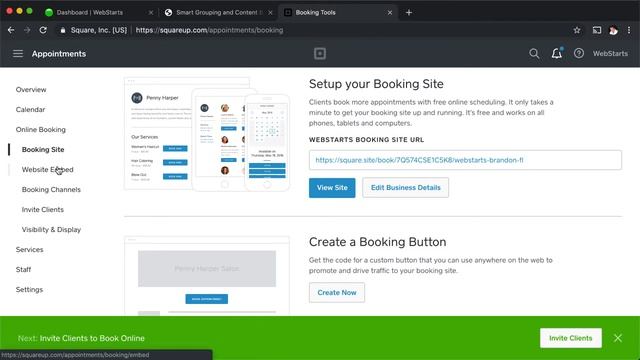Screen dimensions: 640x360
Task: Open the Chrome profile avatar
Action: 613,30
